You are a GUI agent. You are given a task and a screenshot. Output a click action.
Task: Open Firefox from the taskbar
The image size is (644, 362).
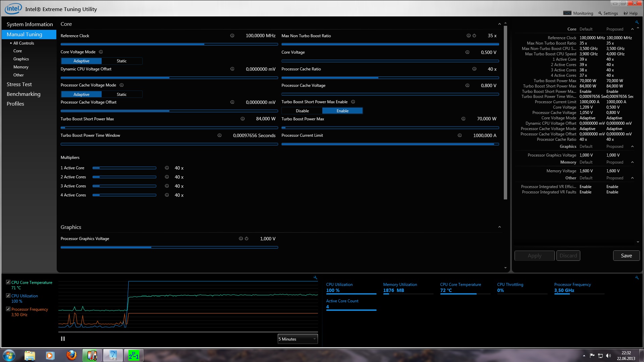71,355
